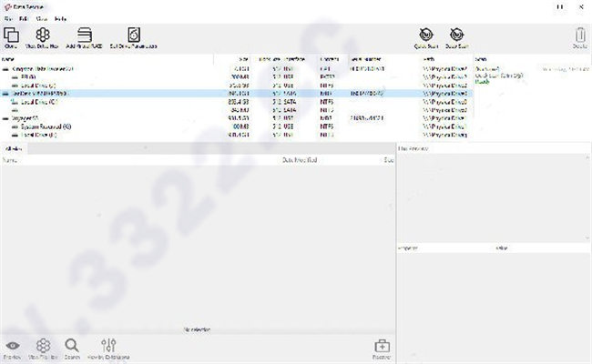
Task: Click the Property column header
Action: (408, 248)
